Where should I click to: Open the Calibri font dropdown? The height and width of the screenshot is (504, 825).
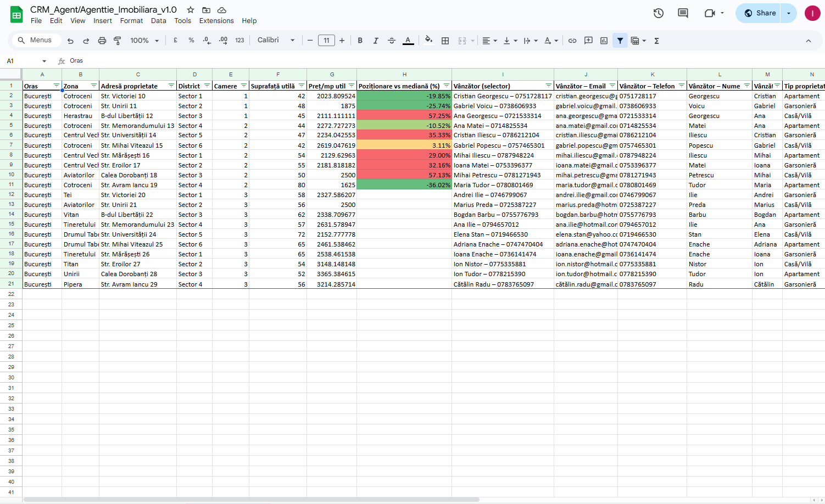tap(276, 40)
